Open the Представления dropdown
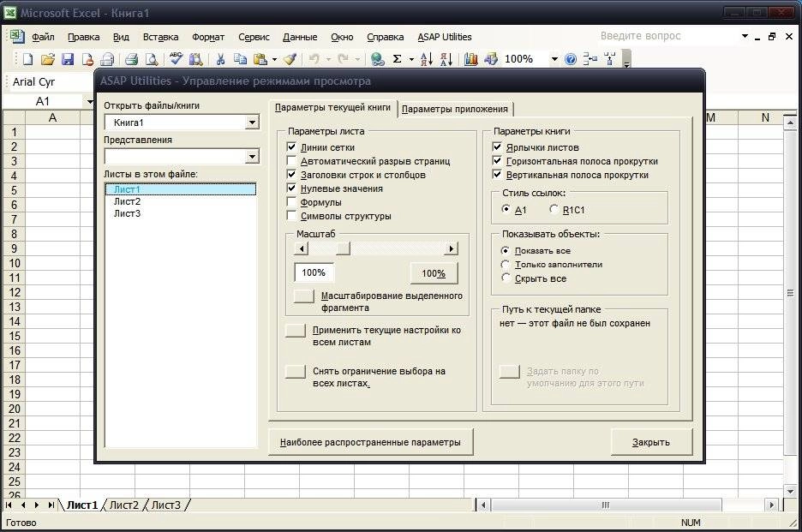802x532 pixels. 252,156
